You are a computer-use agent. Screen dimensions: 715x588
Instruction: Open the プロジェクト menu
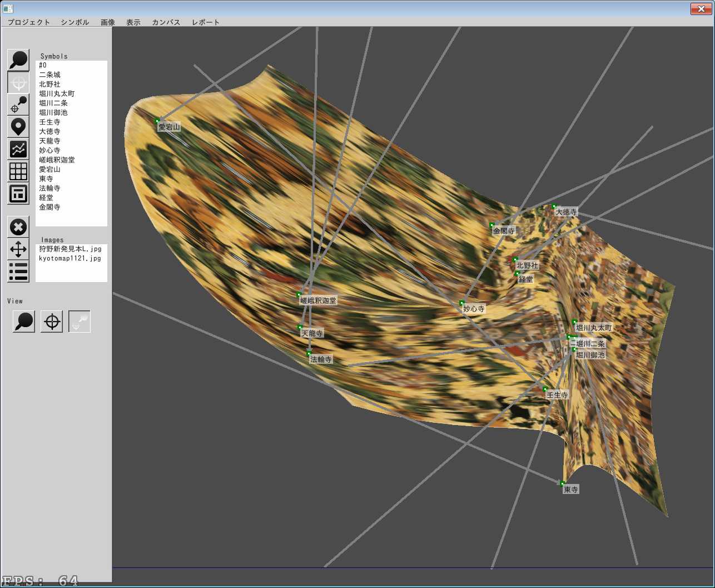click(x=29, y=22)
